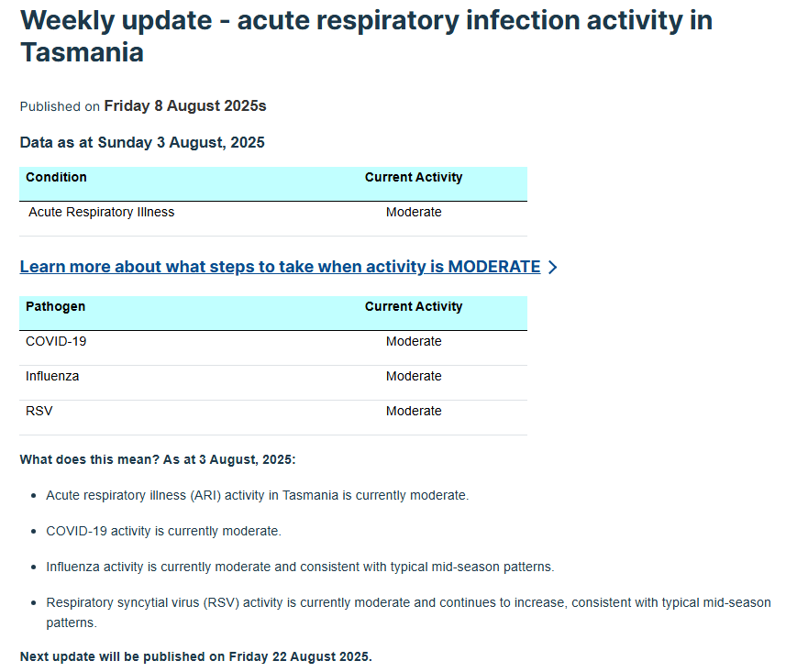
Task: Select the 'Acute Respiratory Illness' table cell
Action: tap(101, 212)
